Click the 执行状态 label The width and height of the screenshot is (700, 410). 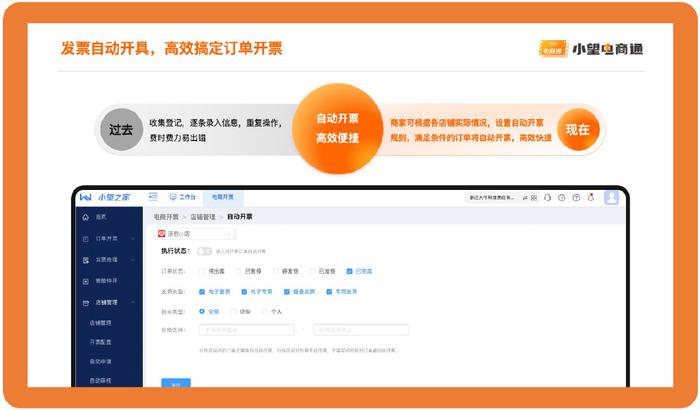coord(175,251)
